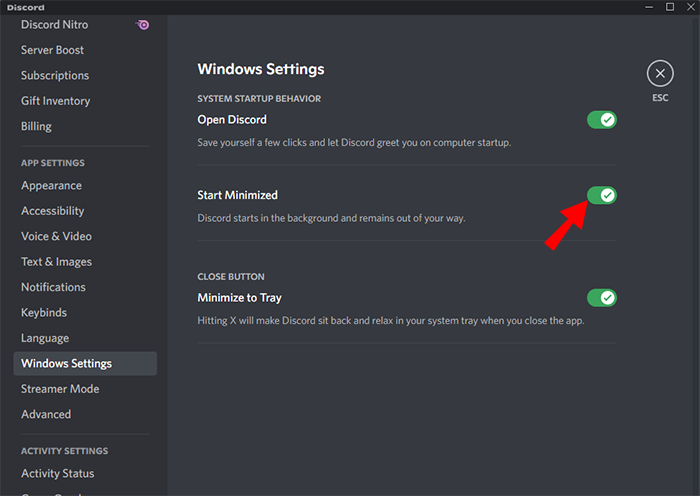
Task: Go to Accessibility settings
Action: [x=53, y=211]
